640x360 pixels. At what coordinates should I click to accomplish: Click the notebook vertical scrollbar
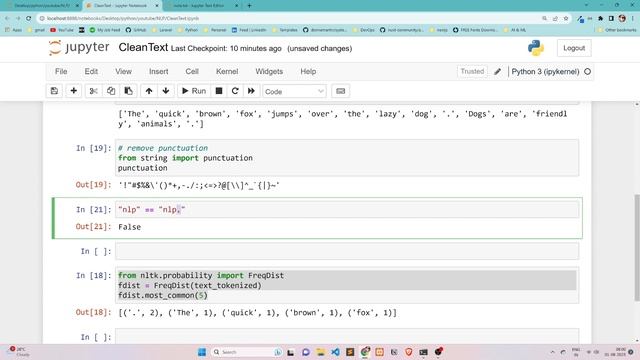636,247
